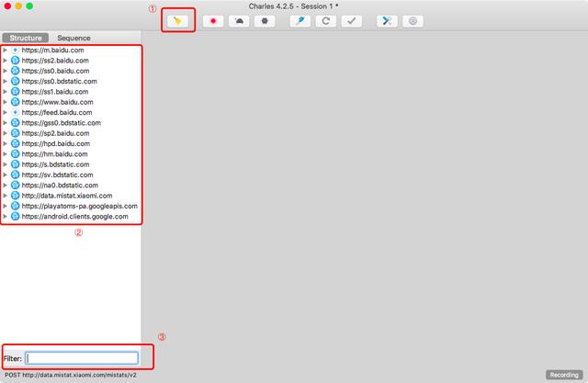Close the Charles window with red button
The image size is (588, 383).
click(7, 6)
